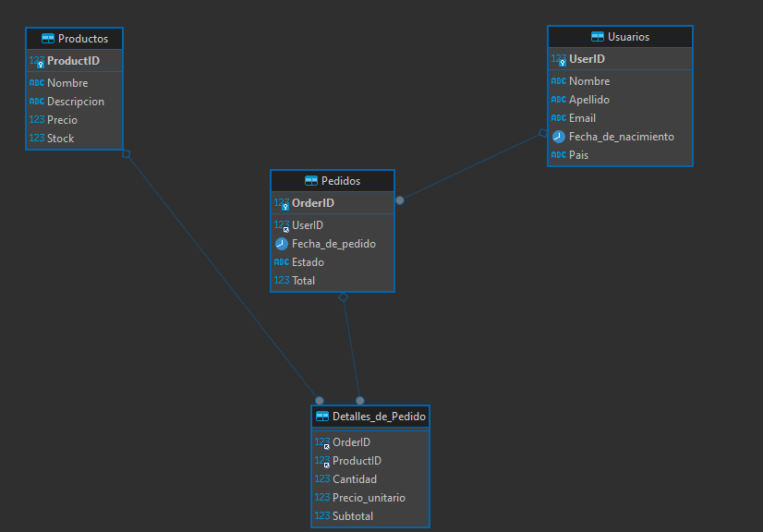Select the Total column in Pedidos
Image resolution: width=763 pixels, height=532 pixels.
(x=303, y=281)
